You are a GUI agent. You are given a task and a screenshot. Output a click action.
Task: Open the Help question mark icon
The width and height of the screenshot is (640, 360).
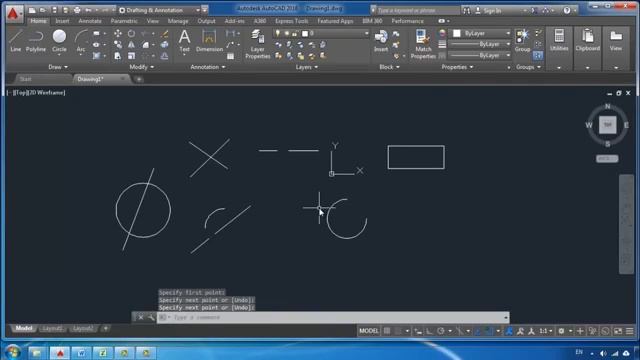tap(567, 10)
